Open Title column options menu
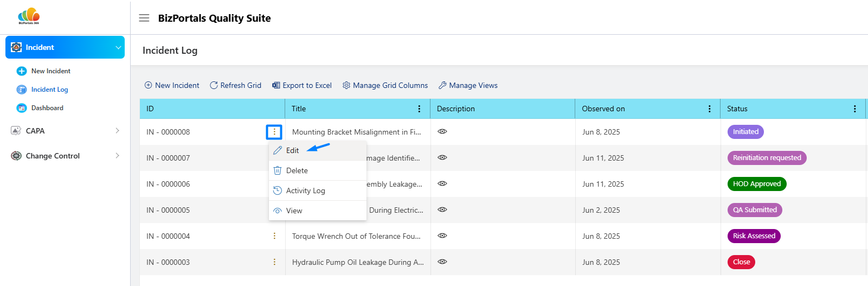This screenshot has width=868, height=286. [419, 109]
